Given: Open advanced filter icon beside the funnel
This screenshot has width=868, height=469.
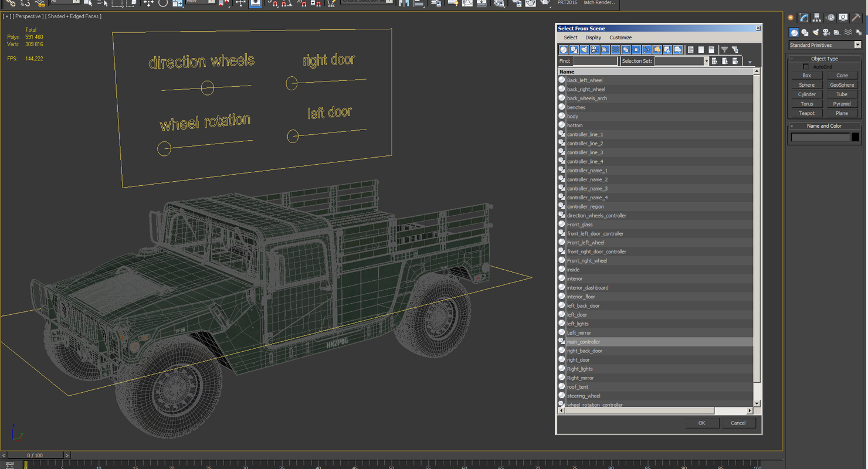Looking at the screenshot, I should 735,50.
